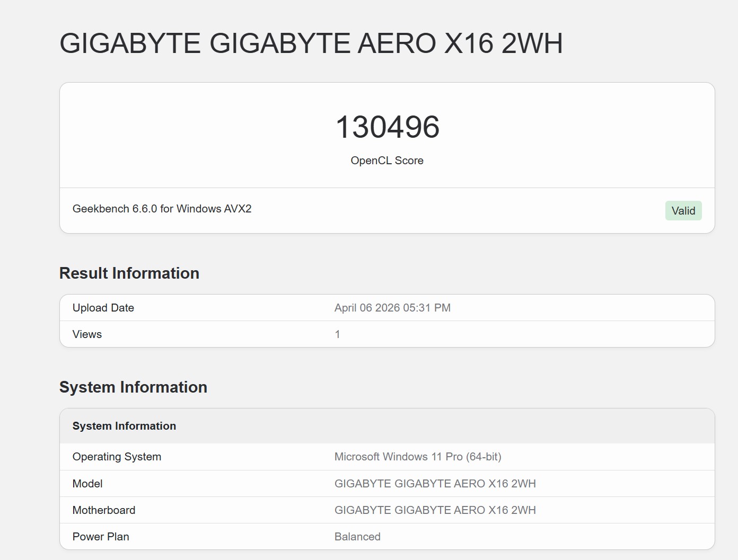This screenshot has width=738, height=560.
Task: Click the page title GIGABYTE AERO X16 2WH
Action: coord(311,43)
